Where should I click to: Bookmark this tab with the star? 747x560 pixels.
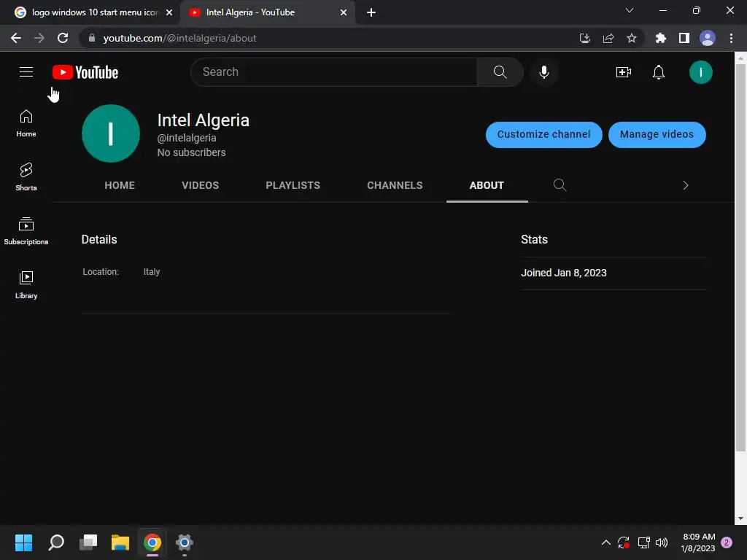tap(631, 38)
